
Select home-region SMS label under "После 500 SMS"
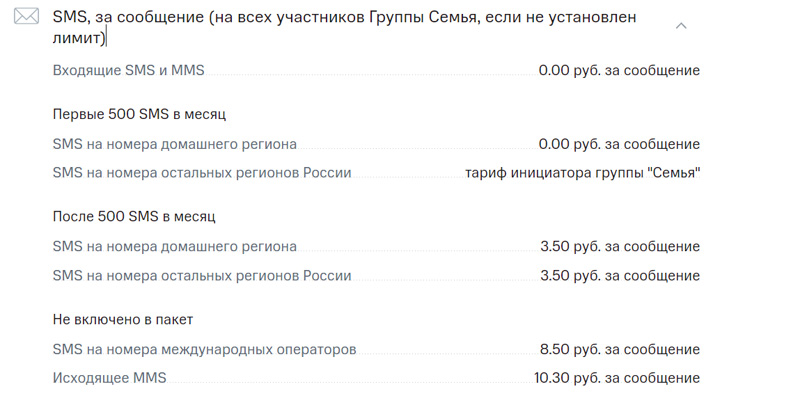coord(174,246)
